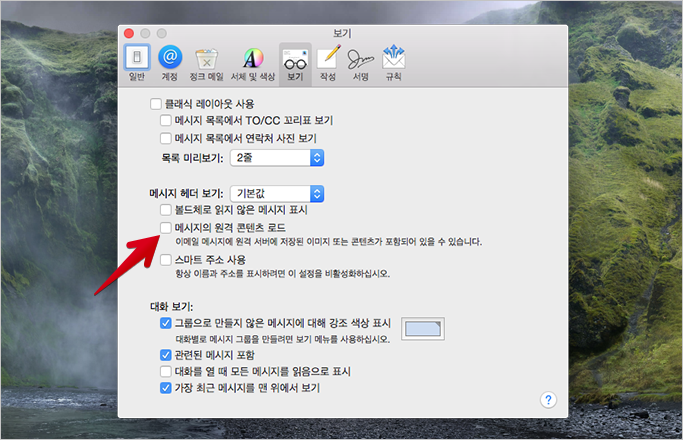
Task: Click the 정크 메일 tab label
Action: (x=206, y=77)
